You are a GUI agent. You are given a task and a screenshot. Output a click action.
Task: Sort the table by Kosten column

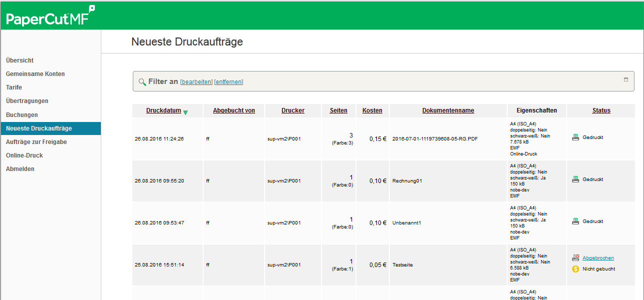(x=372, y=110)
